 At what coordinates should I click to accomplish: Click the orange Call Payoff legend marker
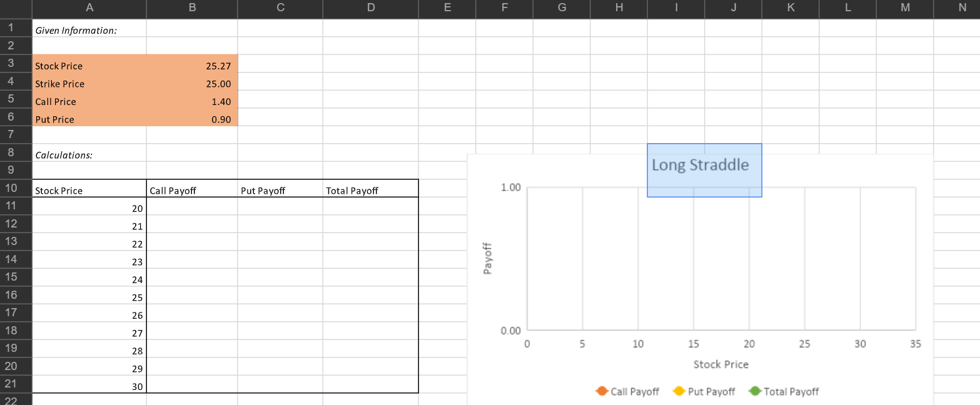pos(602,391)
